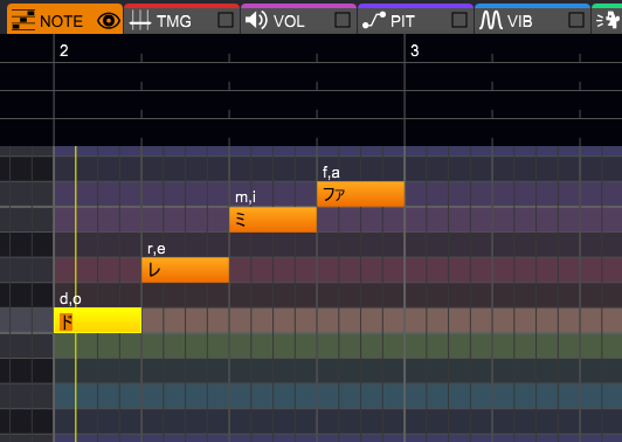Image resolution: width=622 pixels, height=442 pixels.
Task: Toggle the NOTE eye visibility icon
Action: pos(108,21)
